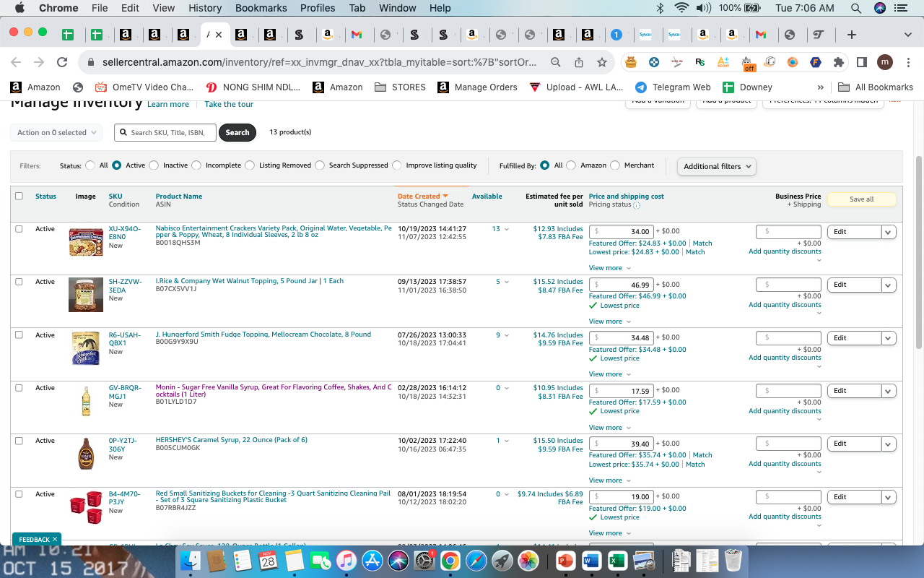Select the 'All' status radio button
Viewport: 924px width, 578px height.
tap(90, 165)
